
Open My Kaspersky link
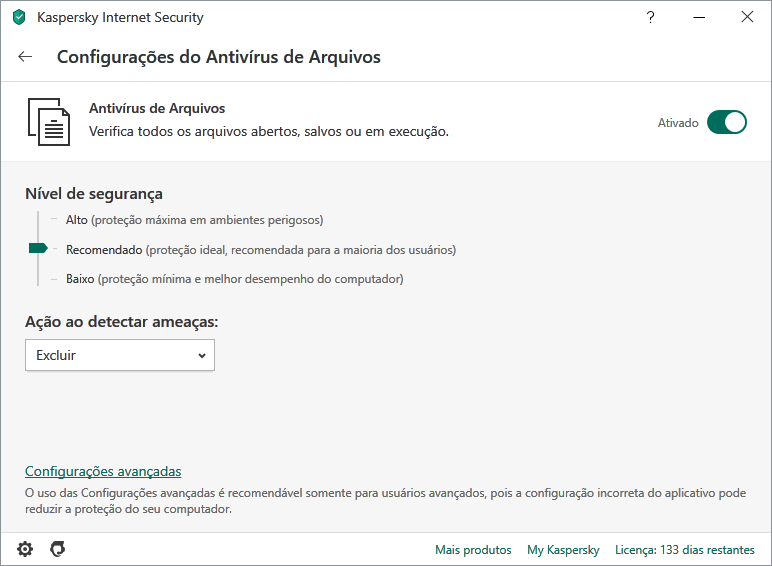pos(563,550)
